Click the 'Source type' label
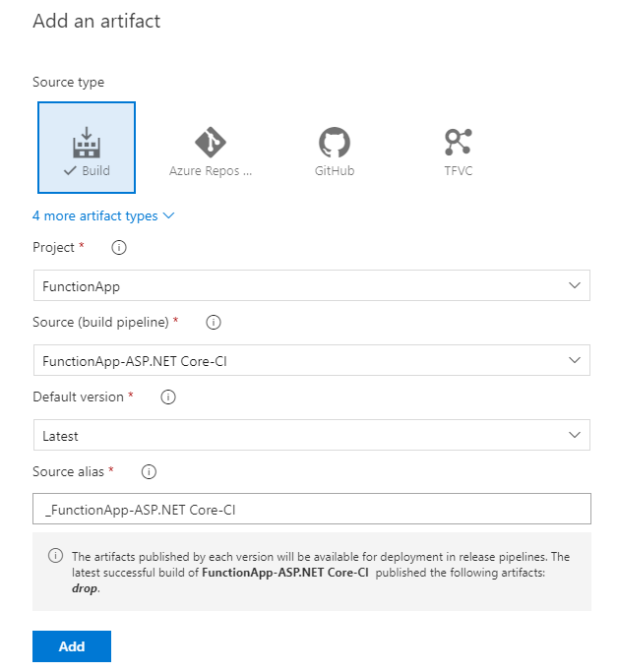Screen dimensions: 618x672 point(69,82)
